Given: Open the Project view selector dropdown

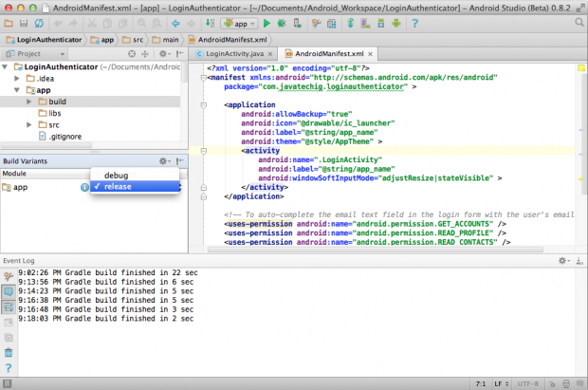Looking at the screenshot, I should point(36,54).
